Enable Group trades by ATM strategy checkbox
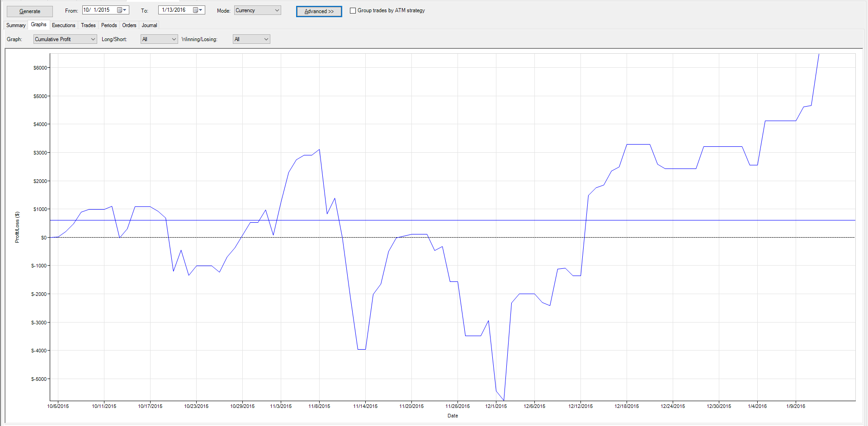 click(x=353, y=10)
